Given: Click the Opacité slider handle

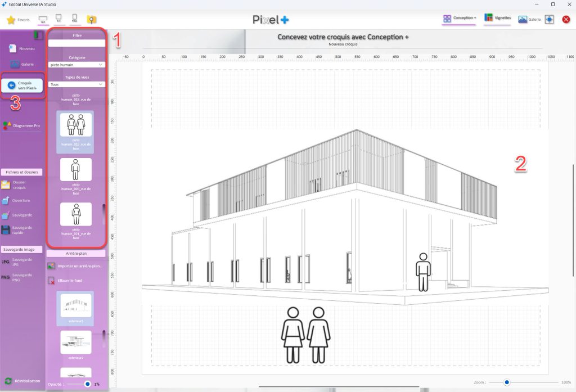Looking at the screenshot, I should [87, 384].
